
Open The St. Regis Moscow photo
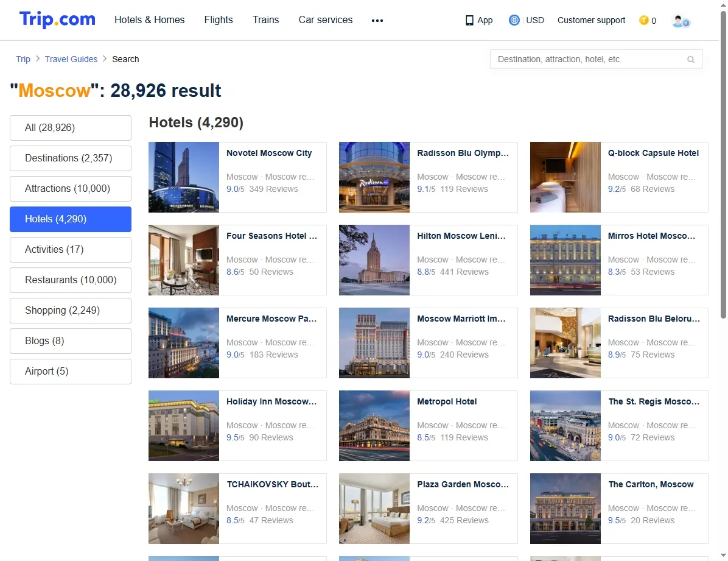coord(565,426)
